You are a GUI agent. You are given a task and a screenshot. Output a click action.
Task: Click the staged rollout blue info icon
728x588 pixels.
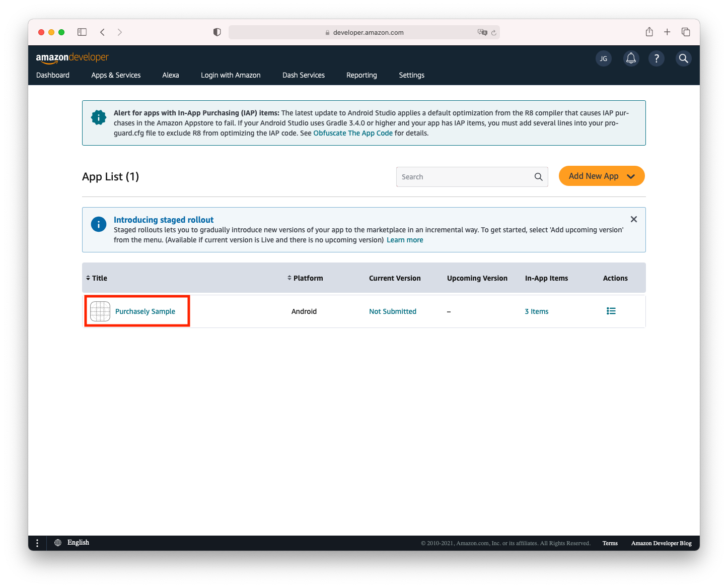[99, 224]
